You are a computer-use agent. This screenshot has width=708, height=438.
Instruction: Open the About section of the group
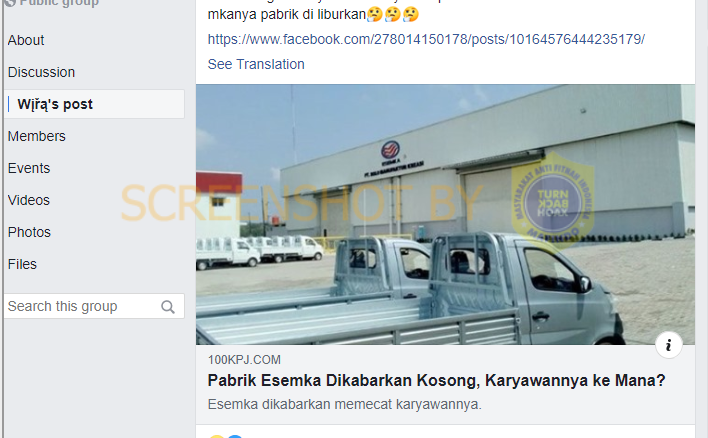coord(26,40)
